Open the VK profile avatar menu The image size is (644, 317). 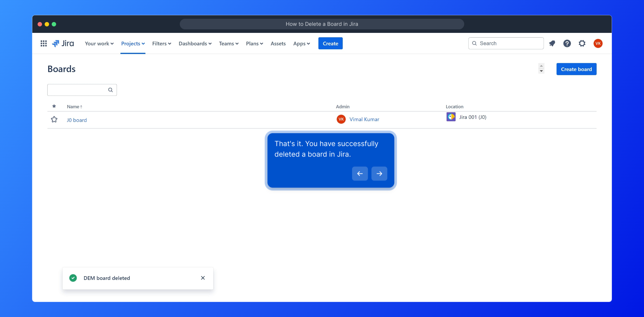tap(598, 43)
